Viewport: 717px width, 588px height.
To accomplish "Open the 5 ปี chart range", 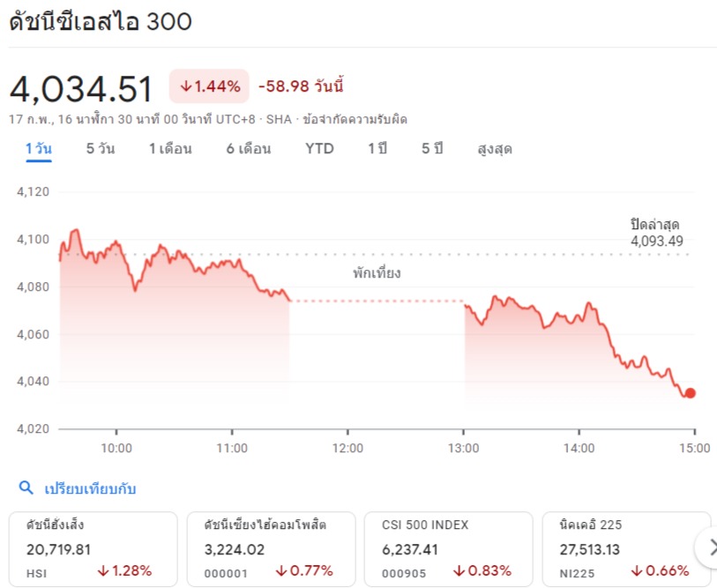I will click(x=432, y=149).
